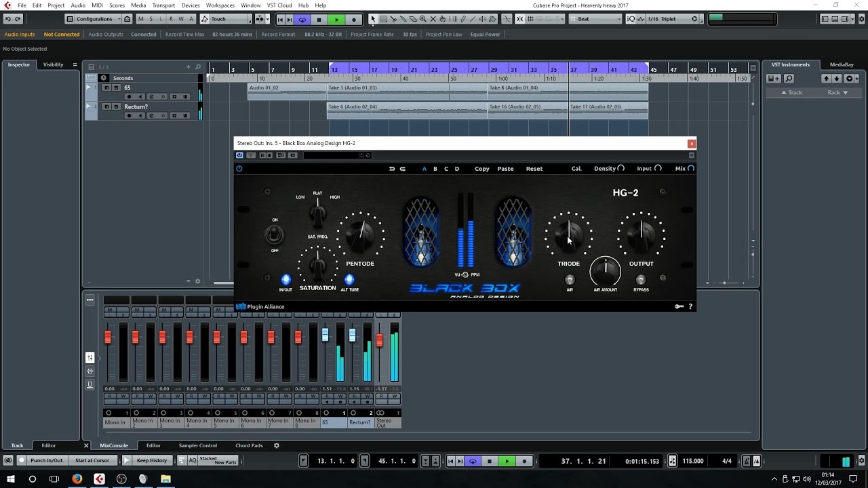Click the Stereo Out mixer fader
The height and width of the screenshot is (488, 868).
pyautogui.click(x=380, y=340)
